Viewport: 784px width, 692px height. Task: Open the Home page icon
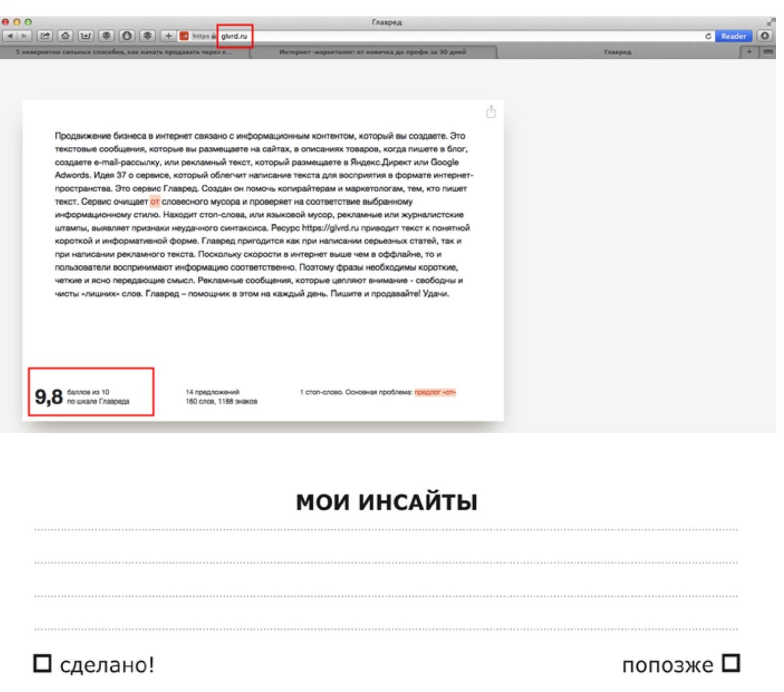tap(65, 36)
